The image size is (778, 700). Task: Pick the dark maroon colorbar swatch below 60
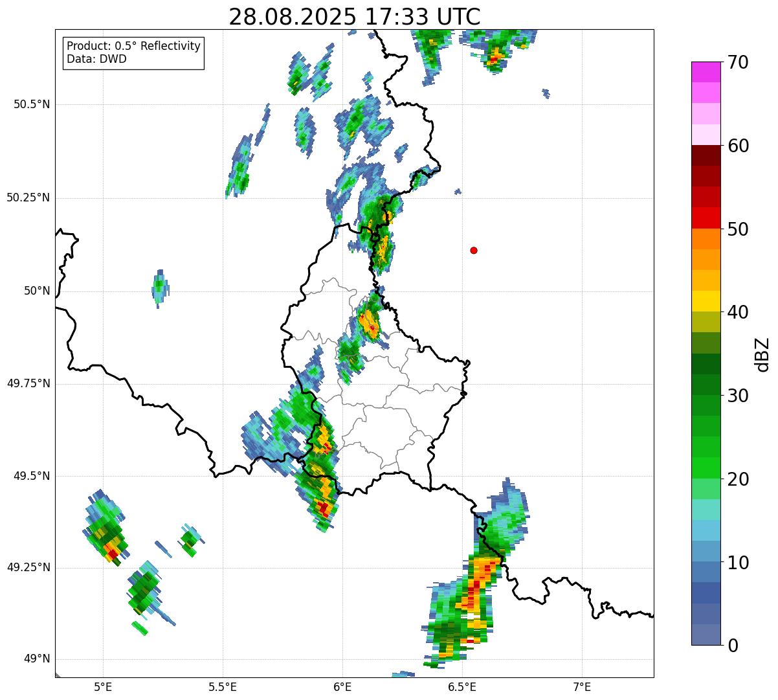coord(706,155)
